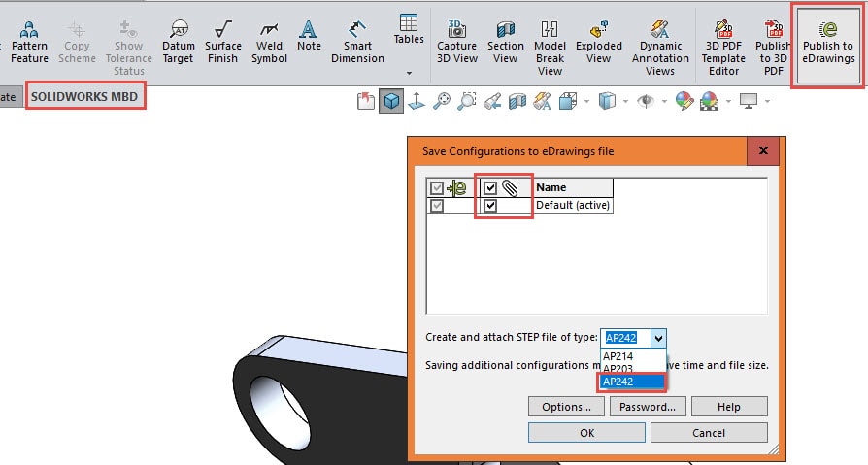868x465 pixels.
Task: Click the Password... button
Action: coord(648,407)
